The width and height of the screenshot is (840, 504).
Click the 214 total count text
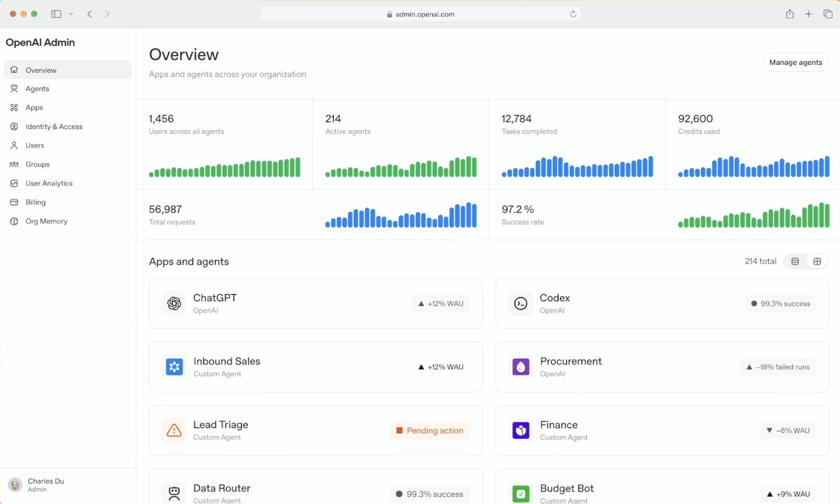[x=761, y=261]
